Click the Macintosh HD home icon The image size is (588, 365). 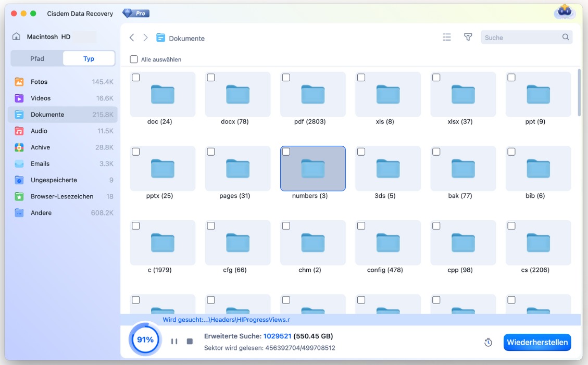point(16,36)
